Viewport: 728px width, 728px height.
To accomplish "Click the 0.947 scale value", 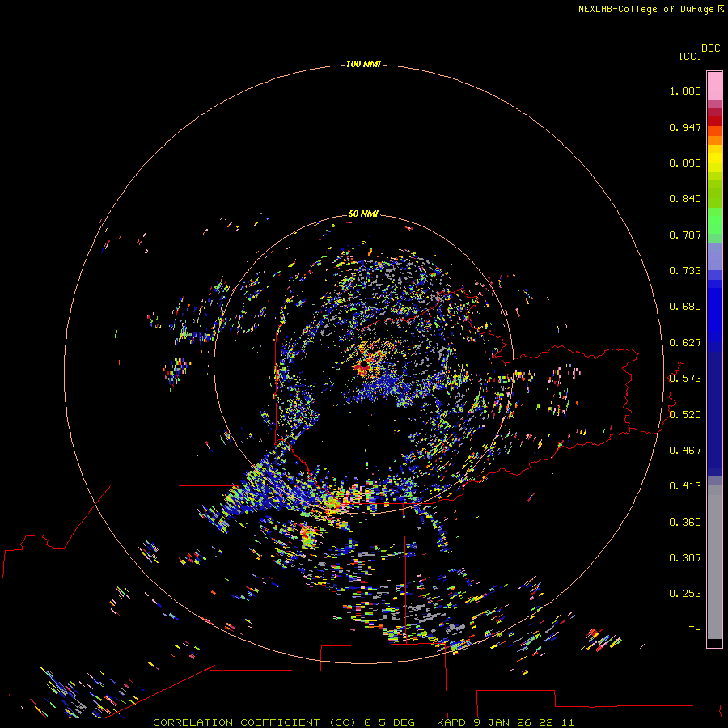I will 685,127.
